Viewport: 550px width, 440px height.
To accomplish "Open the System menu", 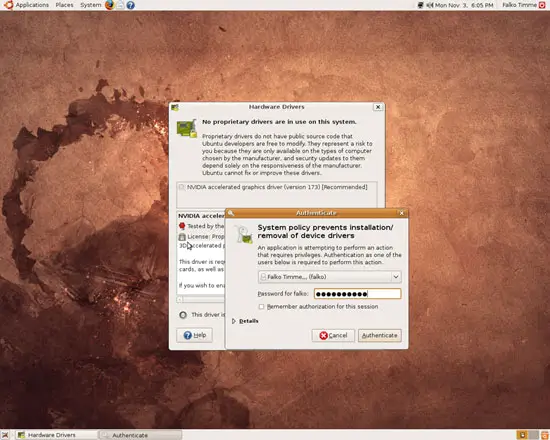I will pos(90,5).
